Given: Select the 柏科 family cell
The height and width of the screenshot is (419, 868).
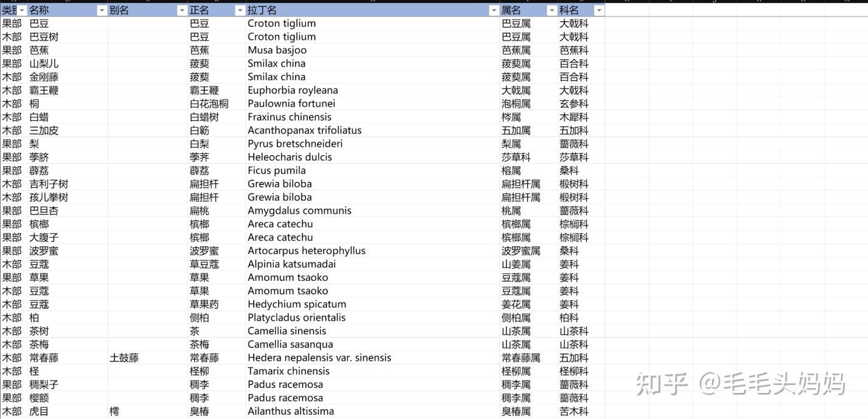Looking at the screenshot, I should pyautogui.click(x=581, y=317).
